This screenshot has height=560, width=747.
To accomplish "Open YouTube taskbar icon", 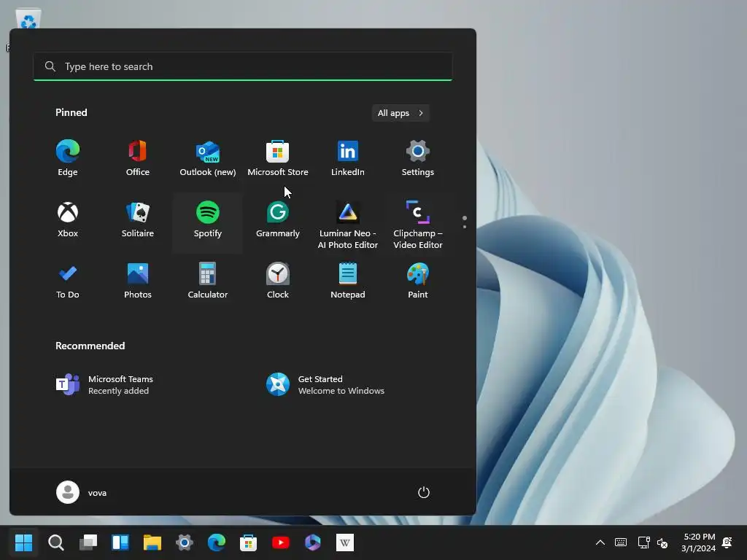I will [x=281, y=542].
